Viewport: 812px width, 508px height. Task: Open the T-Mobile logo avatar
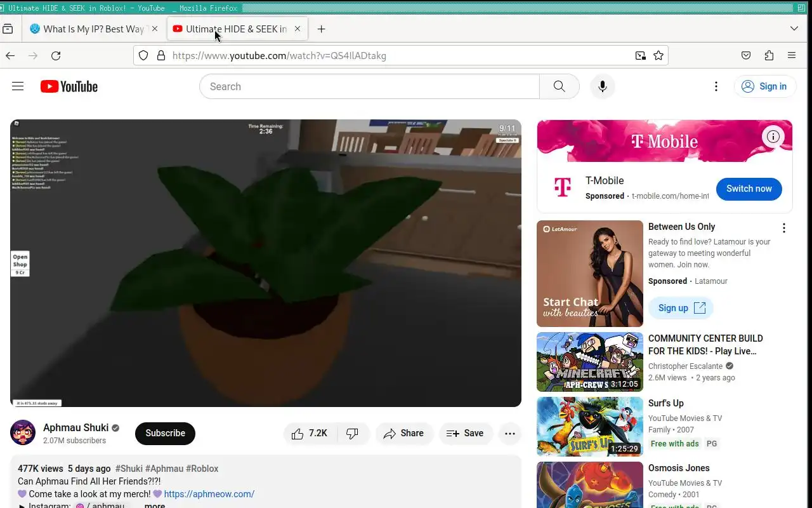click(x=562, y=187)
